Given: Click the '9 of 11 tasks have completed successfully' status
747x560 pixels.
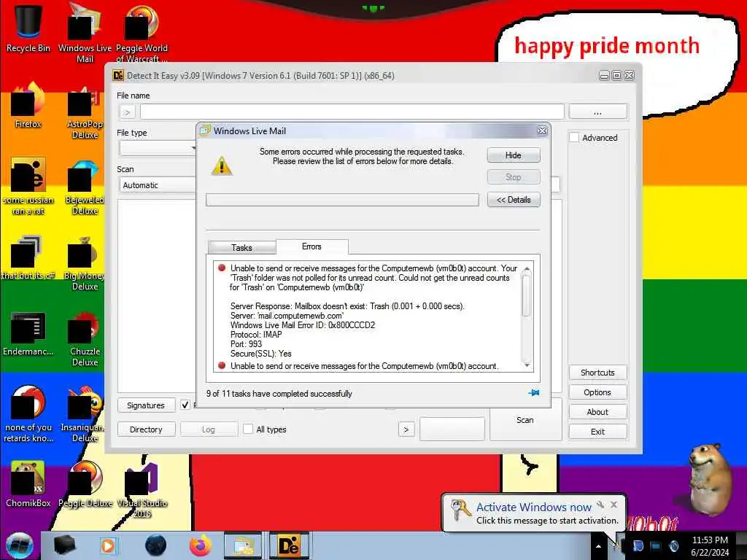Looking at the screenshot, I should pyautogui.click(x=279, y=393).
